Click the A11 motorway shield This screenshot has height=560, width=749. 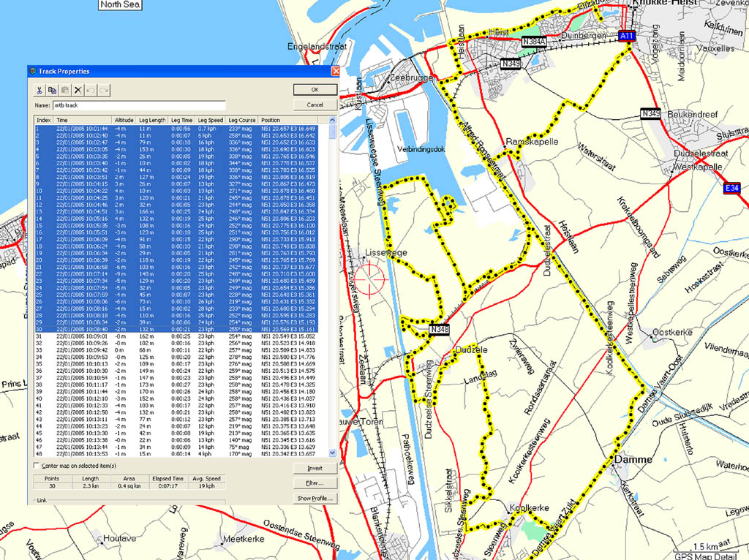tap(627, 36)
